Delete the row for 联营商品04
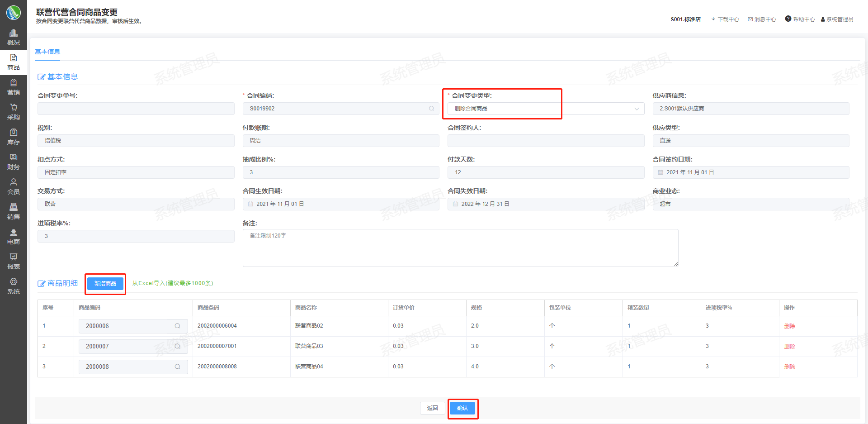The width and height of the screenshot is (868, 424). click(x=790, y=367)
